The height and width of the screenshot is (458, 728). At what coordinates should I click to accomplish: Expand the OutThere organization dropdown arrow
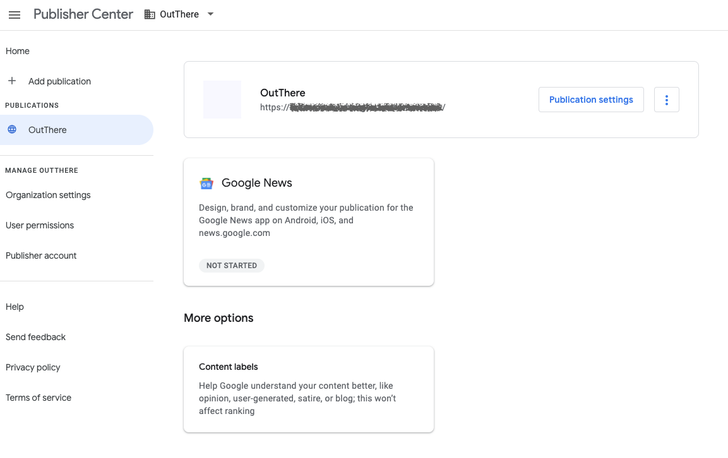tap(211, 15)
